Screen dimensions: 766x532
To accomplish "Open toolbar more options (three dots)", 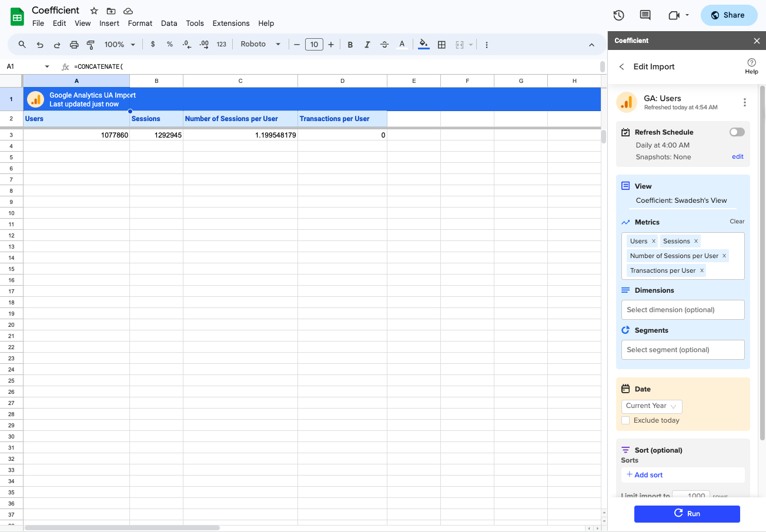I will click(x=487, y=45).
